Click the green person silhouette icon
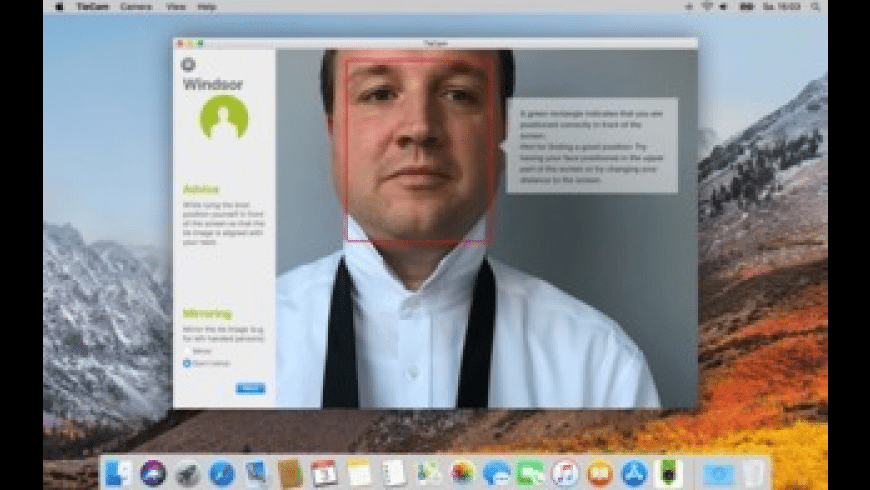The width and height of the screenshot is (870, 490). point(224,117)
